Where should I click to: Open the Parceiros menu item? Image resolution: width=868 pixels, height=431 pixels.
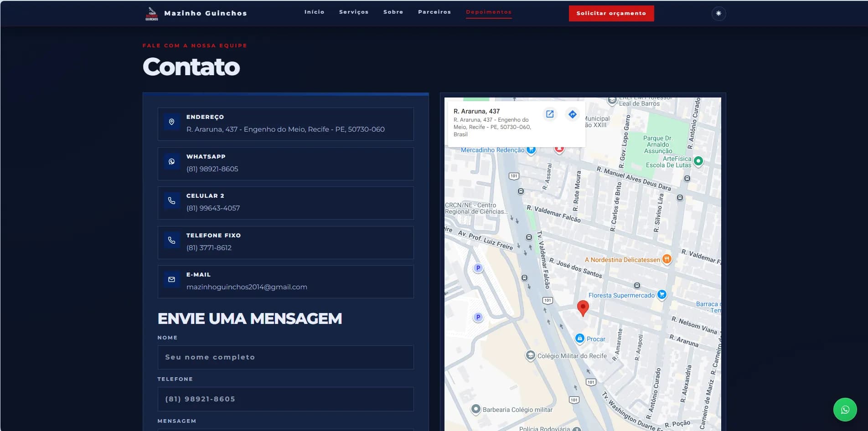coord(434,12)
